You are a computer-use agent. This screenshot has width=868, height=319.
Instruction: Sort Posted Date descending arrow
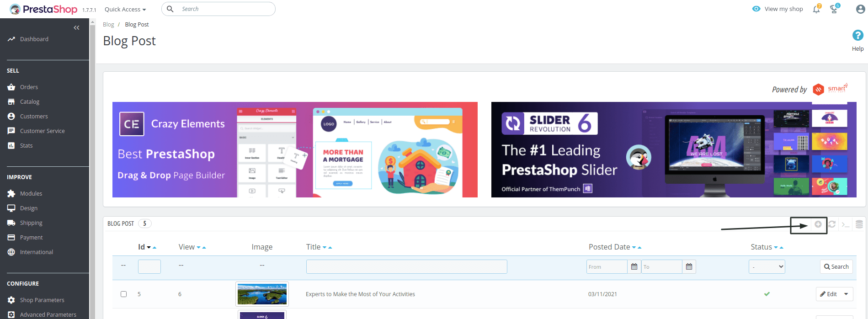pyautogui.click(x=634, y=247)
